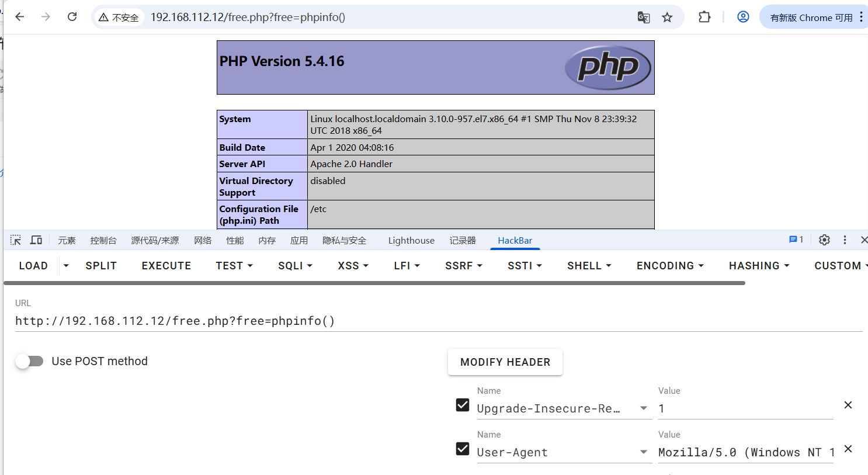Image resolution: width=868 pixels, height=475 pixels.
Task: Switch to the 性能 DevTools tab
Action: [x=235, y=240]
